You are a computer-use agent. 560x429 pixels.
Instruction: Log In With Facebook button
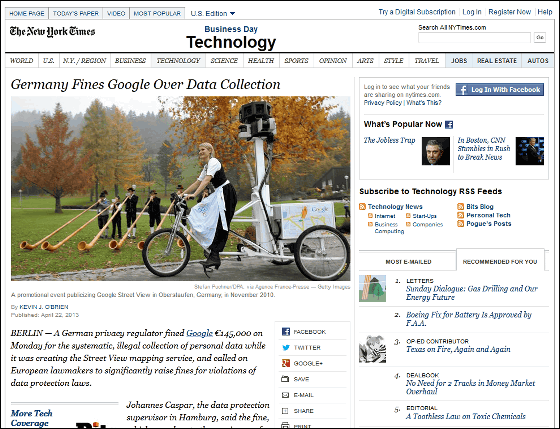click(500, 90)
